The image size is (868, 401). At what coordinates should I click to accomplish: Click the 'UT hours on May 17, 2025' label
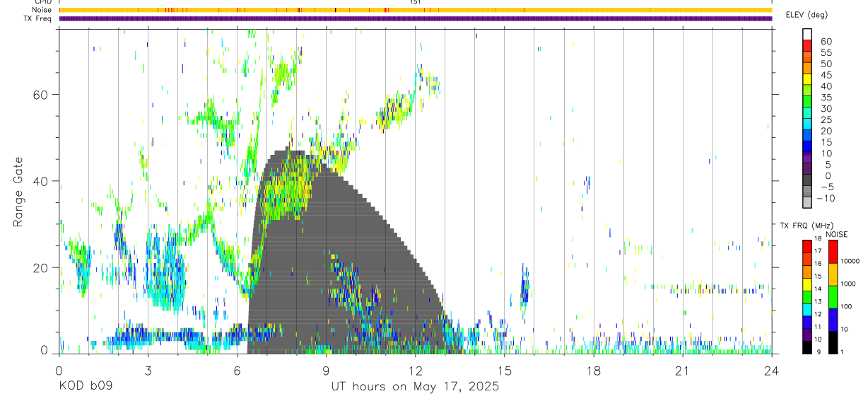(x=416, y=387)
